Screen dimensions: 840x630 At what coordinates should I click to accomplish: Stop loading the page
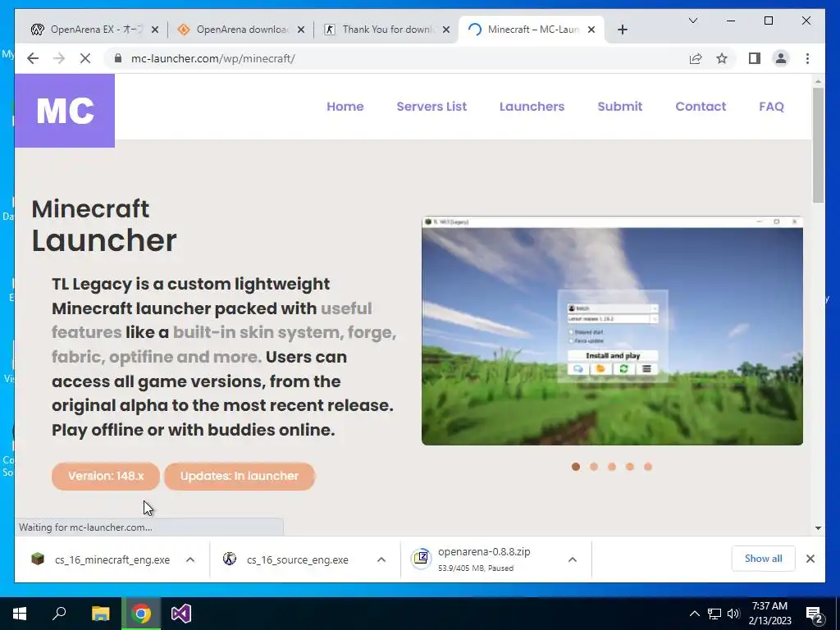(85, 58)
